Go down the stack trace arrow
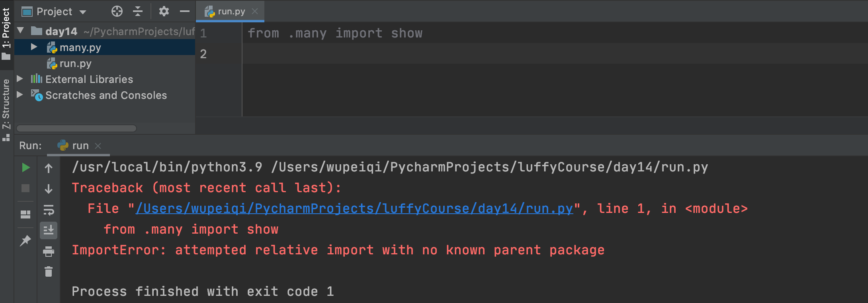The width and height of the screenshot is (868, 303). pos(49,189)
